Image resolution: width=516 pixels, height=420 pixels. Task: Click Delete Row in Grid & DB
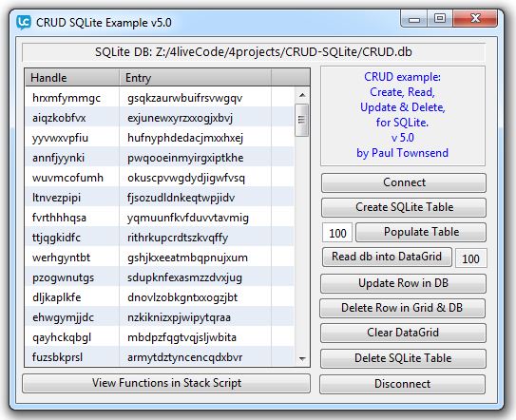click(402, 308)
